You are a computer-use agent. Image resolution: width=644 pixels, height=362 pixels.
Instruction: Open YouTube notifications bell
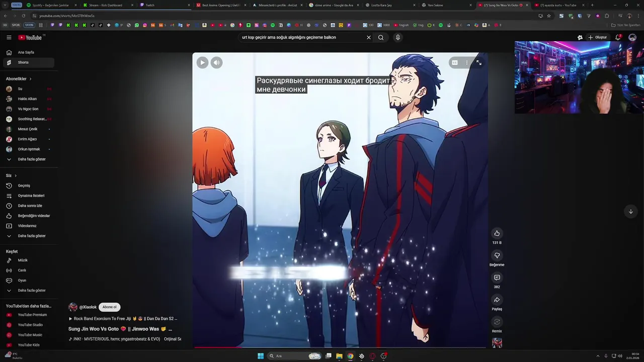[618, 37]
